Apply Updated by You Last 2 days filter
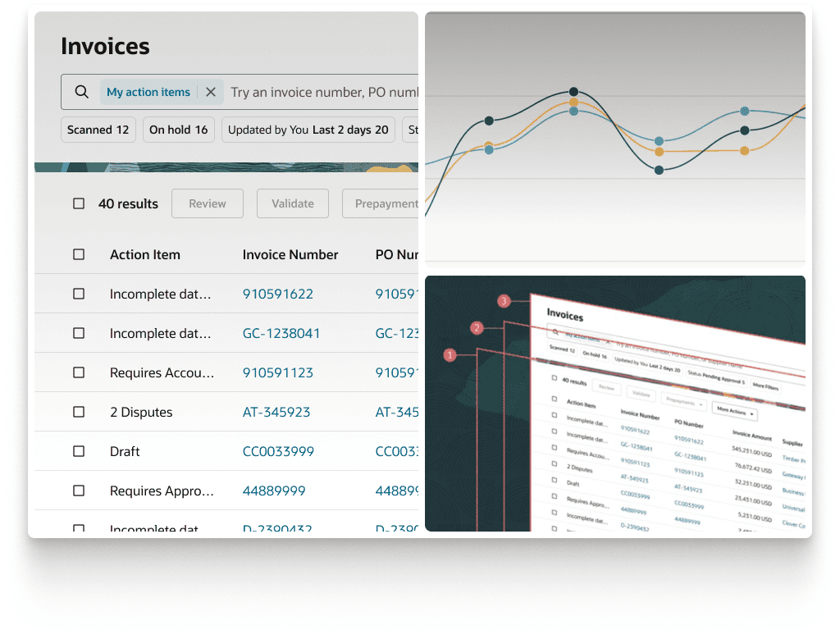Screen dimensions: 840x630 308,130
